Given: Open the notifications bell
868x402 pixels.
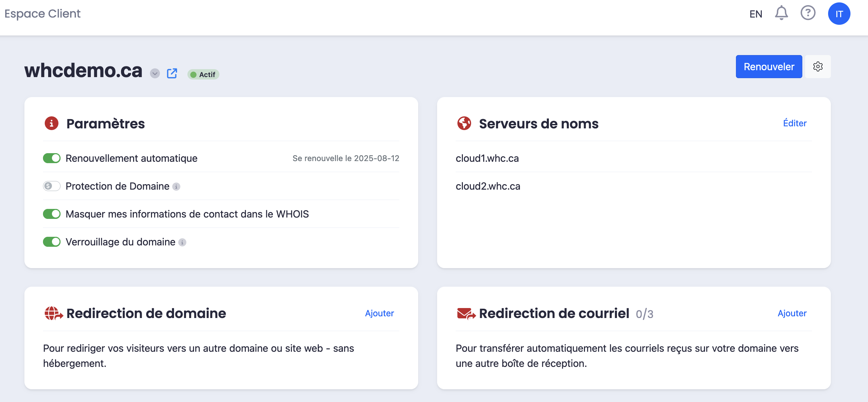Looking at the screenshot, I should (x=781, y=13).
